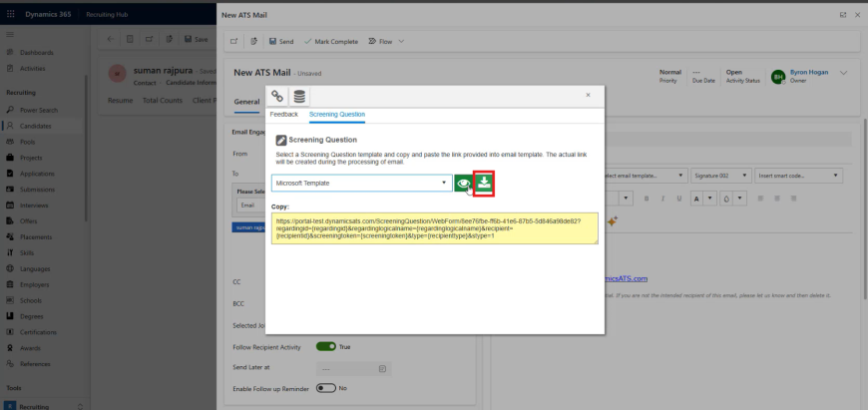Screen dimensions: 868x410
Task: Open Offers in the sidebar
Action: (29, 221)
